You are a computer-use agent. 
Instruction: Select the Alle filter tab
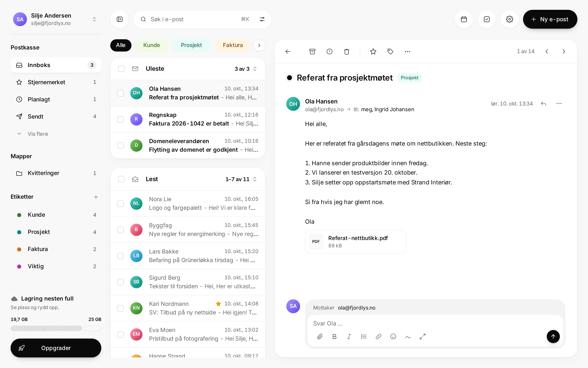pyautogui.click(x=121, y=45)
